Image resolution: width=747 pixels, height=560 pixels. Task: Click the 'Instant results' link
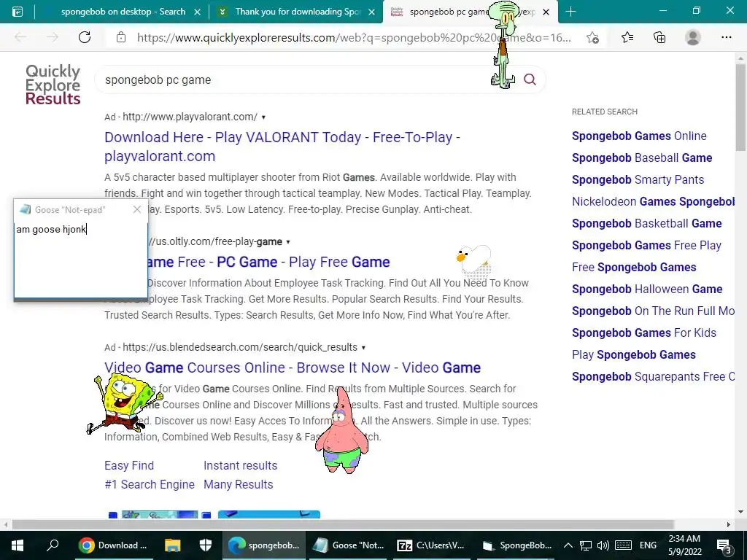(x=240, y=465)
